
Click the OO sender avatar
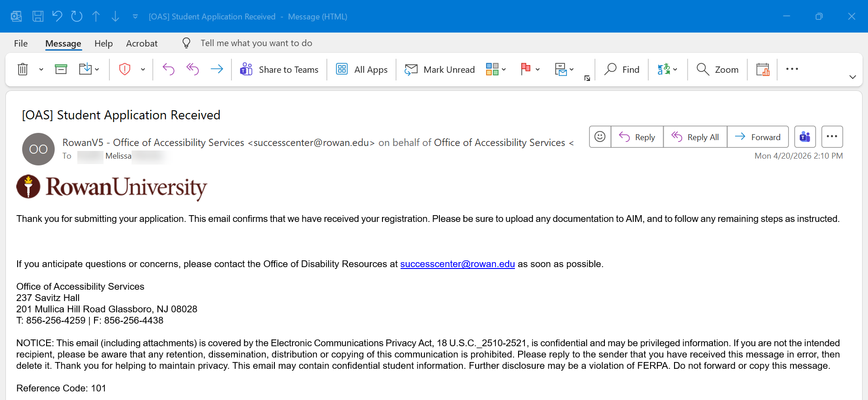[x=38, y=149]
